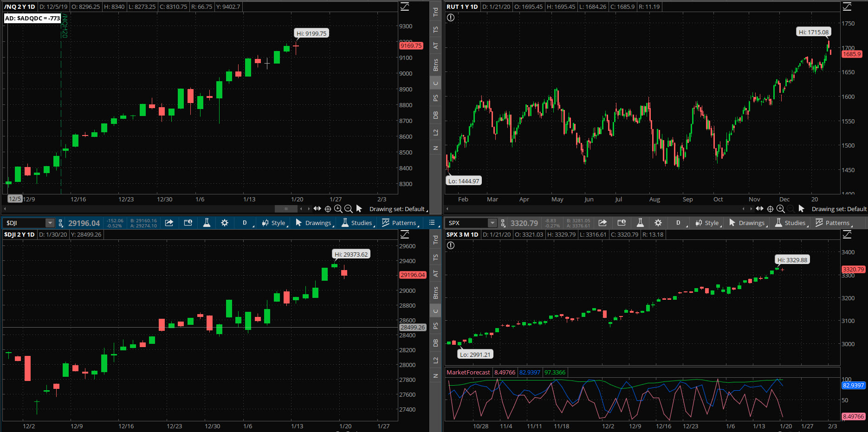Image resolution: width=868 pixels, height=432 pixels.
Task: Open Btns tab in /NQ chart sidebar
Action: 435,64
